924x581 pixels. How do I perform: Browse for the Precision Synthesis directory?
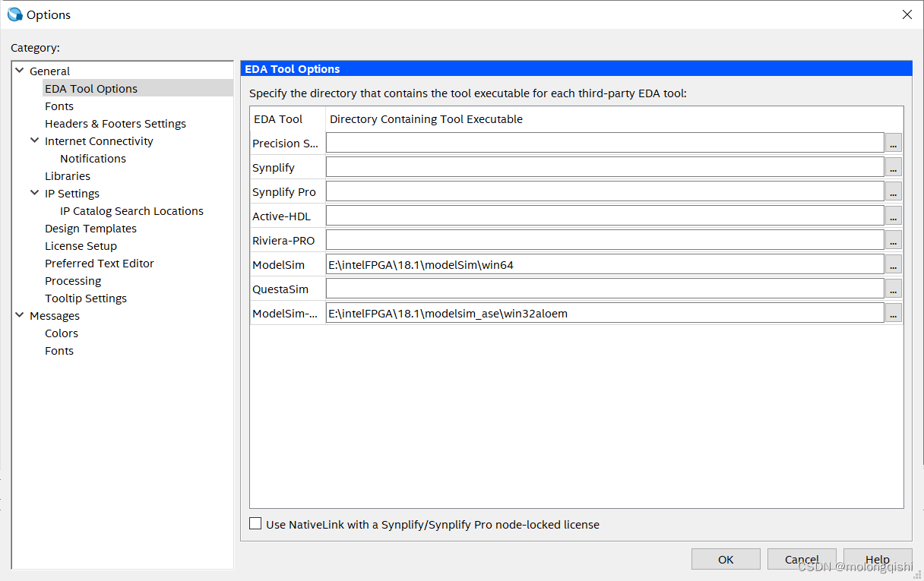(894, 143)
